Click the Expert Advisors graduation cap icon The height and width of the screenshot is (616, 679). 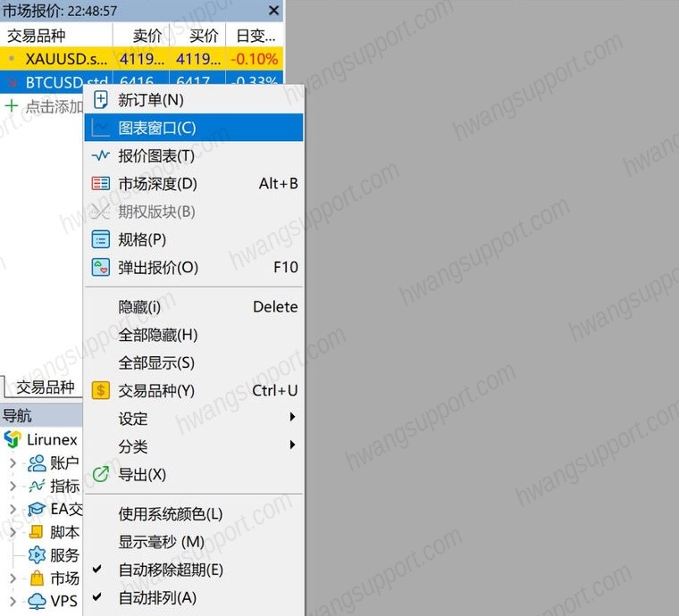point(37,509)
